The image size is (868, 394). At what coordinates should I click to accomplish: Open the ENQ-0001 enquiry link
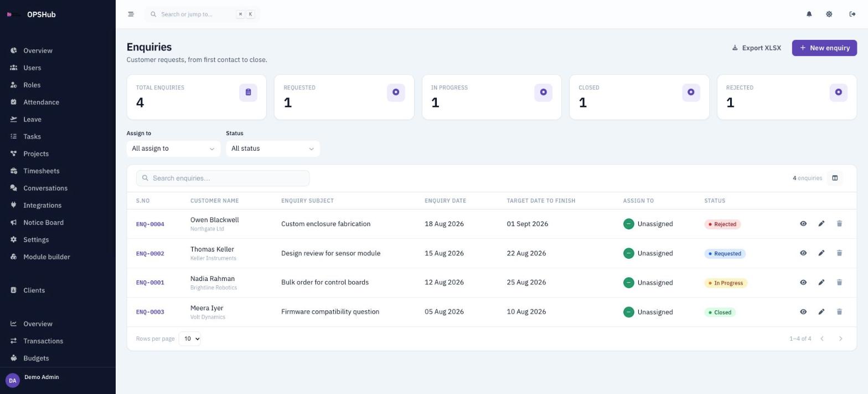150,283
